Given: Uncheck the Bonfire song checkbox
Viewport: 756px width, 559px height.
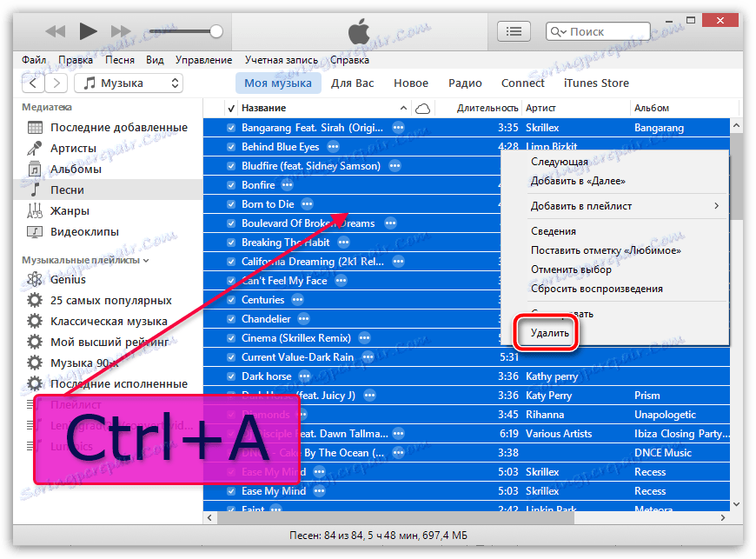Looking at the screenshot, I should (x=231, y=184).
